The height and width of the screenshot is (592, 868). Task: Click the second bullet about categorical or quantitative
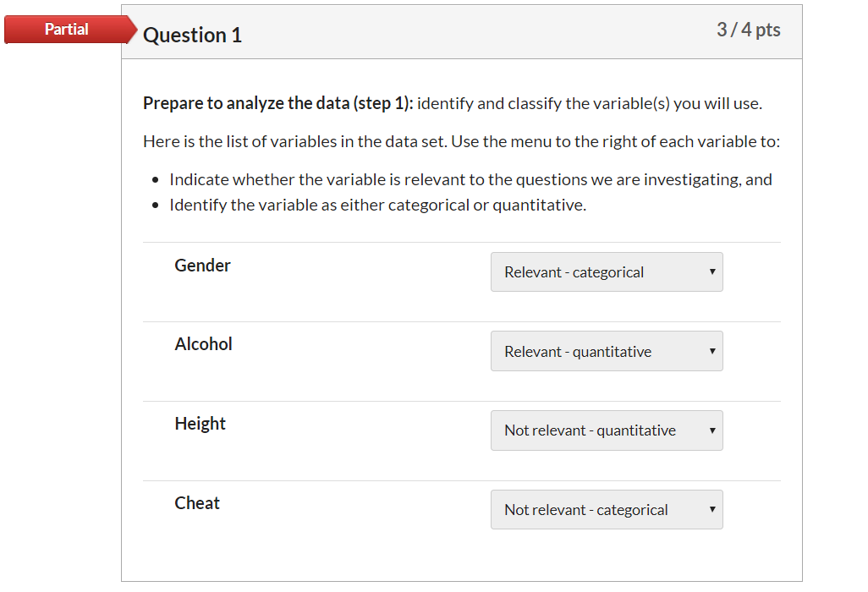378,205
